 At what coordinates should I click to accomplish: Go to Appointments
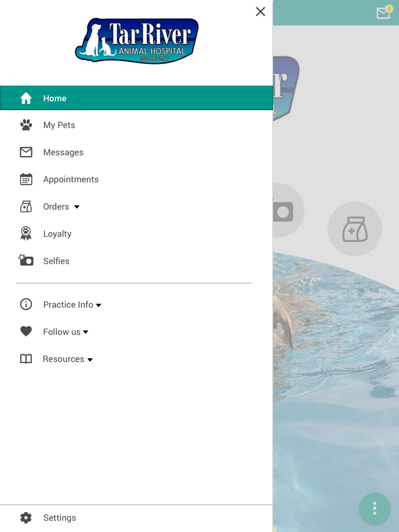coord(71,179)
